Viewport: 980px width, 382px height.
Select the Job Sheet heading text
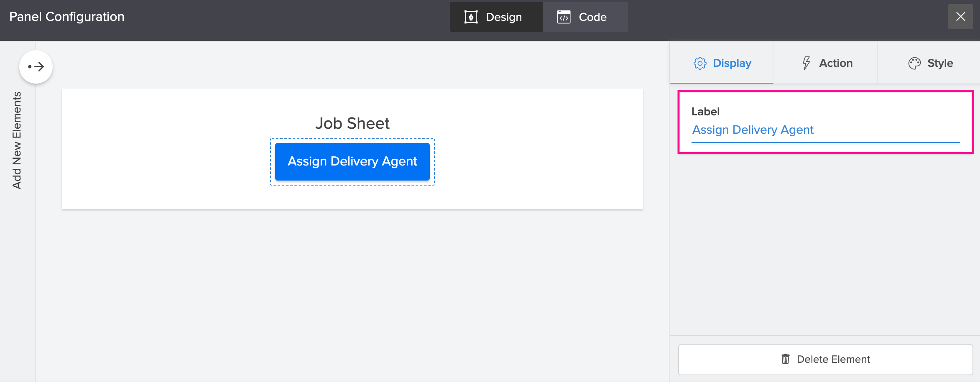[x=352, y=123]
